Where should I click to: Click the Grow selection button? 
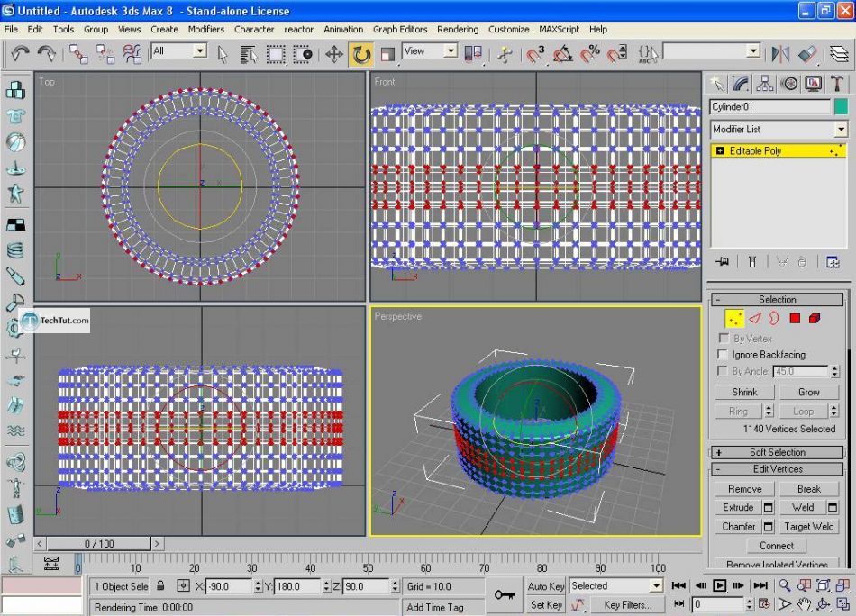tap(808, 393)
